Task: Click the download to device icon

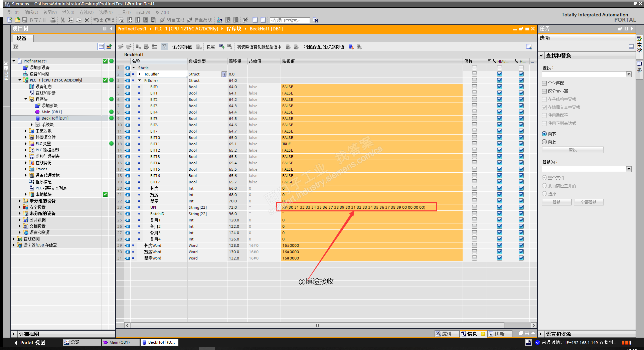Action: [130, 20]
